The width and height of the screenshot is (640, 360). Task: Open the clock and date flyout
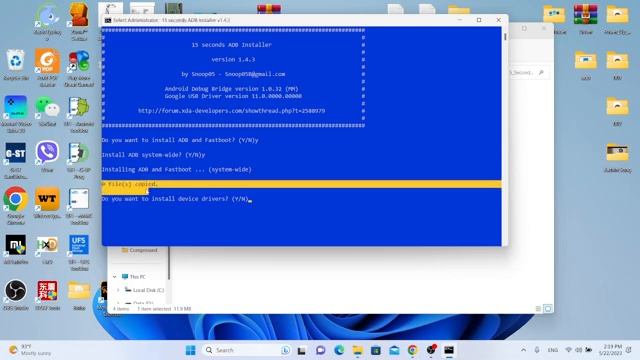611,350
